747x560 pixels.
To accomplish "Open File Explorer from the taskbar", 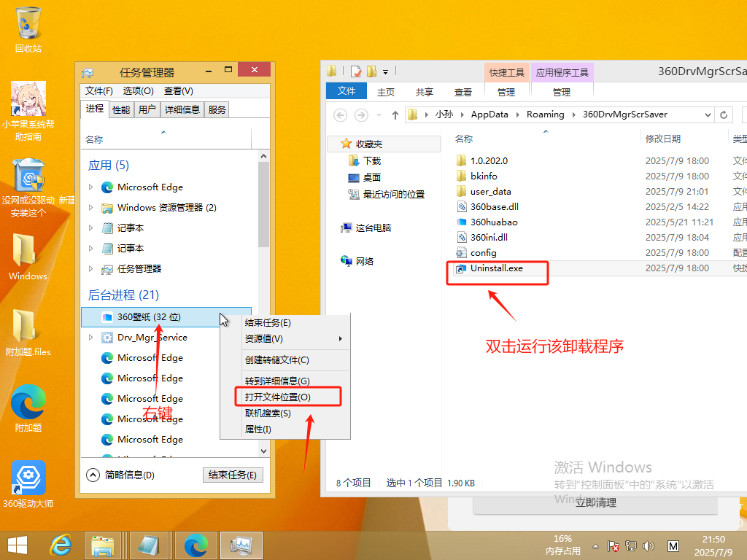I will click(102, 545).
